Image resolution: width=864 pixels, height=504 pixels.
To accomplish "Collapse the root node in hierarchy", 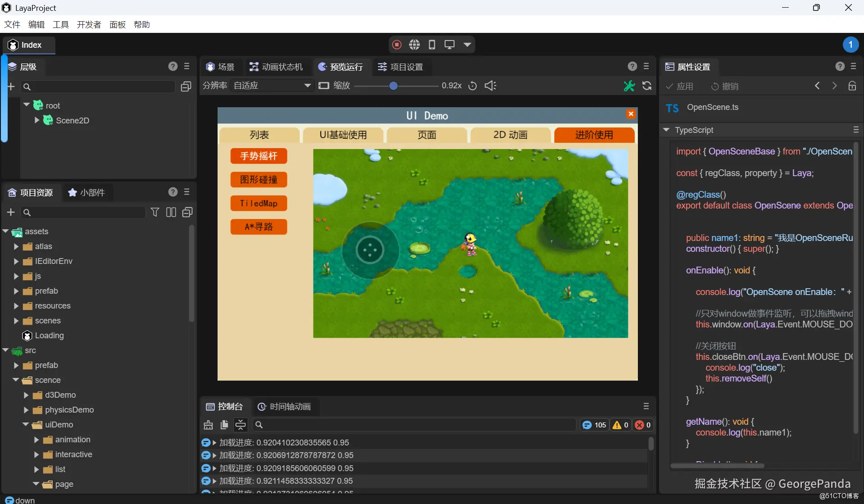I will (x=26, y=105).
